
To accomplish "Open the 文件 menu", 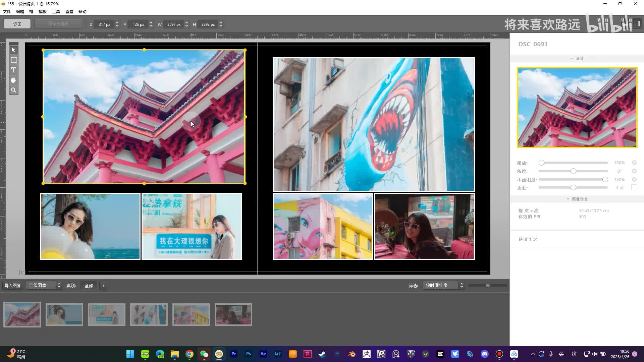I will [7, 11].
